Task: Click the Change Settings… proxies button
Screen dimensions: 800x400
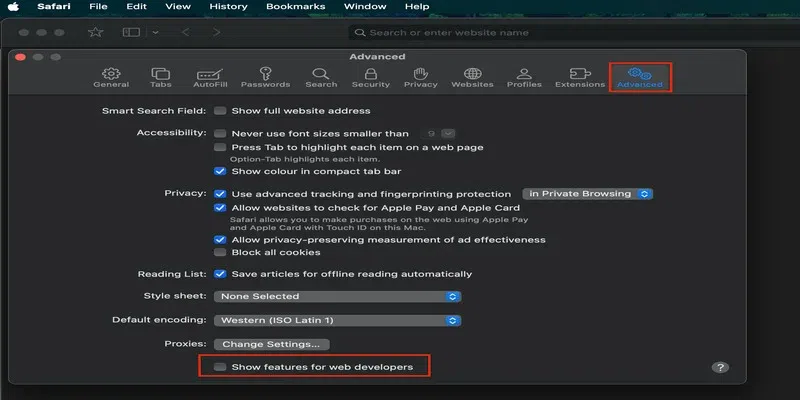Action: pyautogui.click(x=271, y=344)
